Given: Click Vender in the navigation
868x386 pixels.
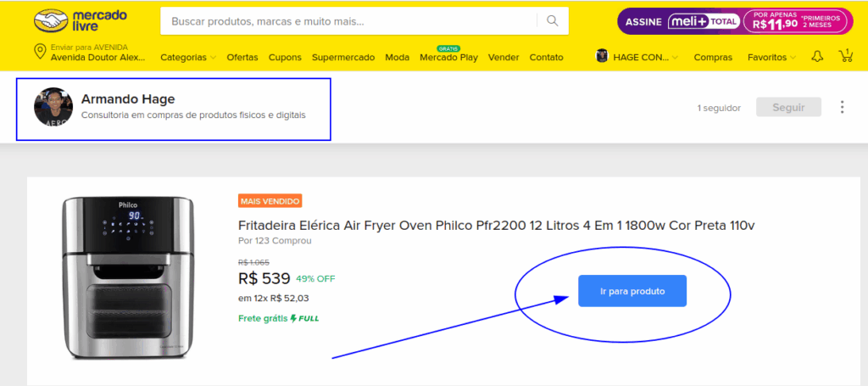Looking at the screenshot, I should click(x=504, y=57).
